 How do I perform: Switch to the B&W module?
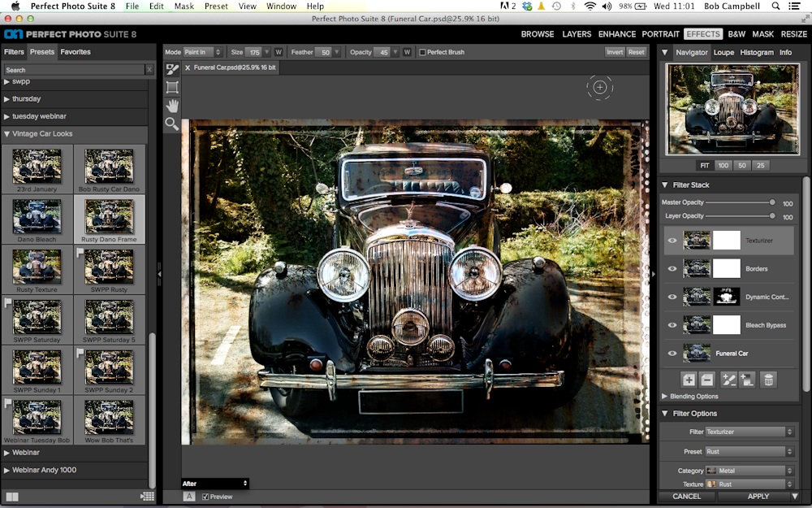click(x=736, y=34)
